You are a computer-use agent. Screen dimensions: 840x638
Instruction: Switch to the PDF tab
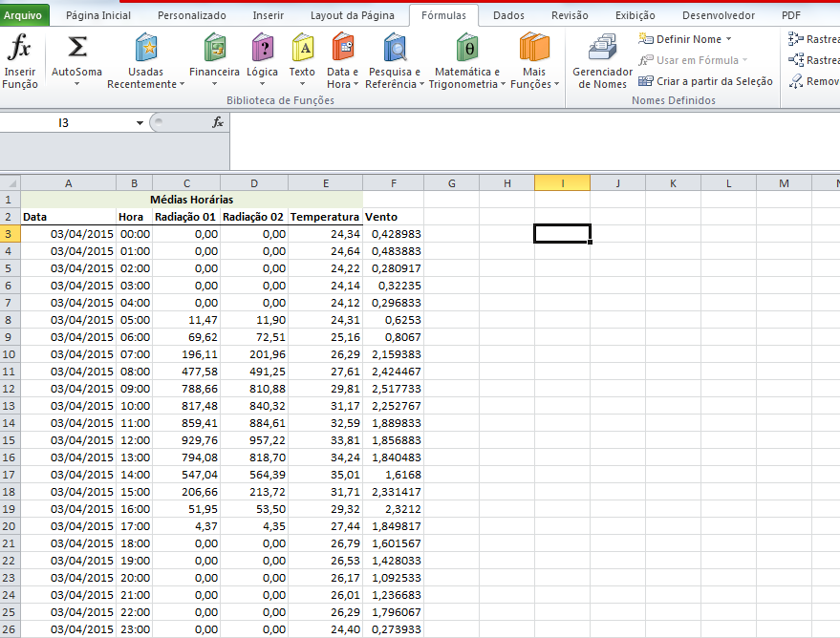pyautogui.click(x=790, y=15)
